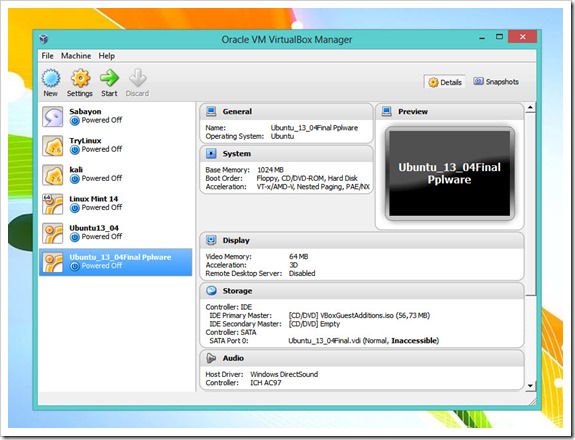Image resolution: width=575 pixels, height=440 pixels.
Task: Click kali Powered Off status icon
Action: [75, 179]
